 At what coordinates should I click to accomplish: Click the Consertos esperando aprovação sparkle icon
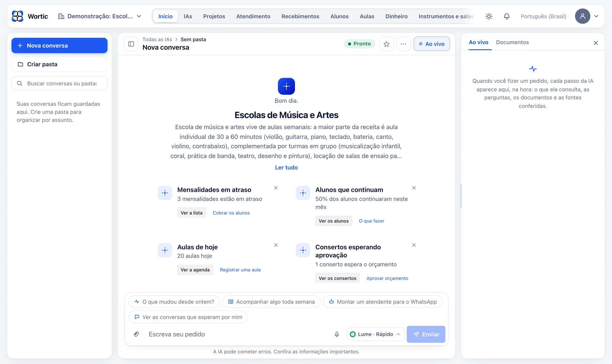(x=303, y=250)
